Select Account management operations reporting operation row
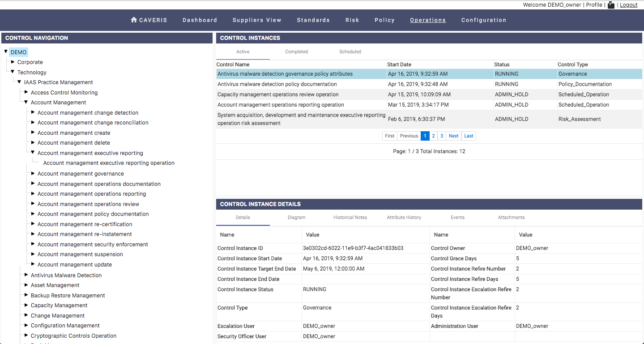Viewport: 644px width, 344px height. click(x=429, y=105)
